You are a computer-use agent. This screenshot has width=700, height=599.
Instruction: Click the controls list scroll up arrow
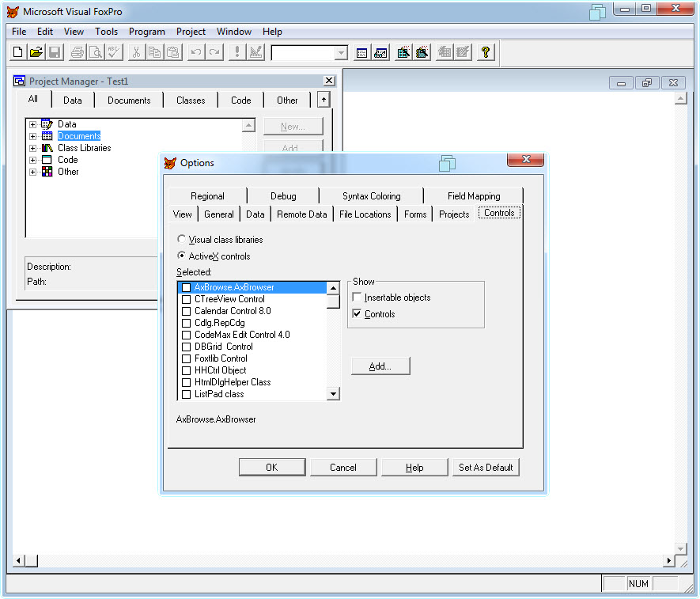click(333, 288)
